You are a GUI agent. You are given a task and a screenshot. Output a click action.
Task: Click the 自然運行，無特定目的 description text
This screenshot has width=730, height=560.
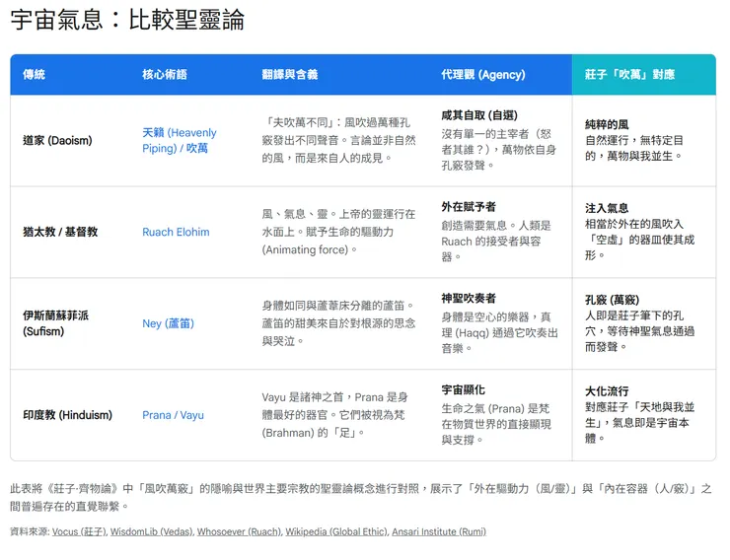pos(634,148)
